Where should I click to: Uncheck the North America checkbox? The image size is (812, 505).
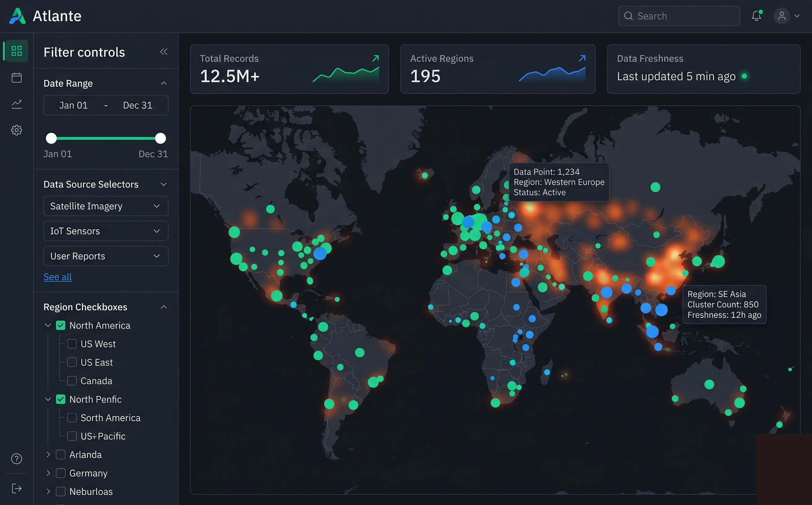click(x=60, y=325)
